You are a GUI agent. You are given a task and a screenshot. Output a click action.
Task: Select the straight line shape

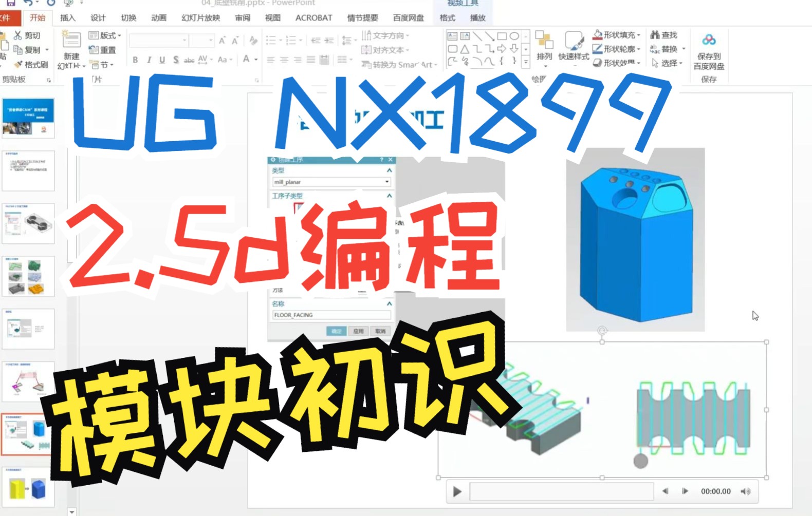tap(477, 36)
